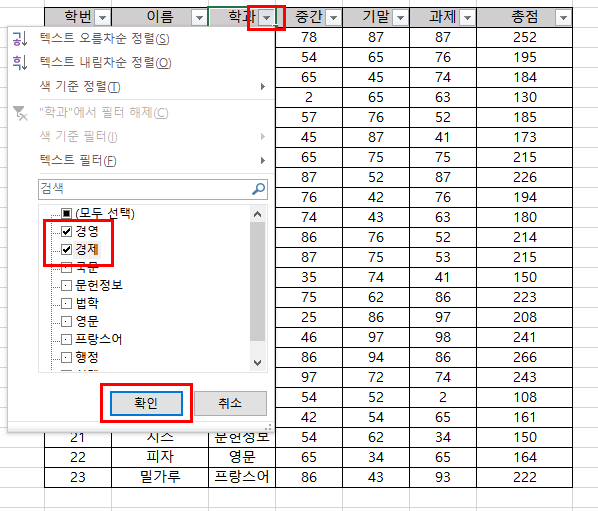598x511 pixels.
Task: Check the 영문 checkbox
Action: pos(66,321)
